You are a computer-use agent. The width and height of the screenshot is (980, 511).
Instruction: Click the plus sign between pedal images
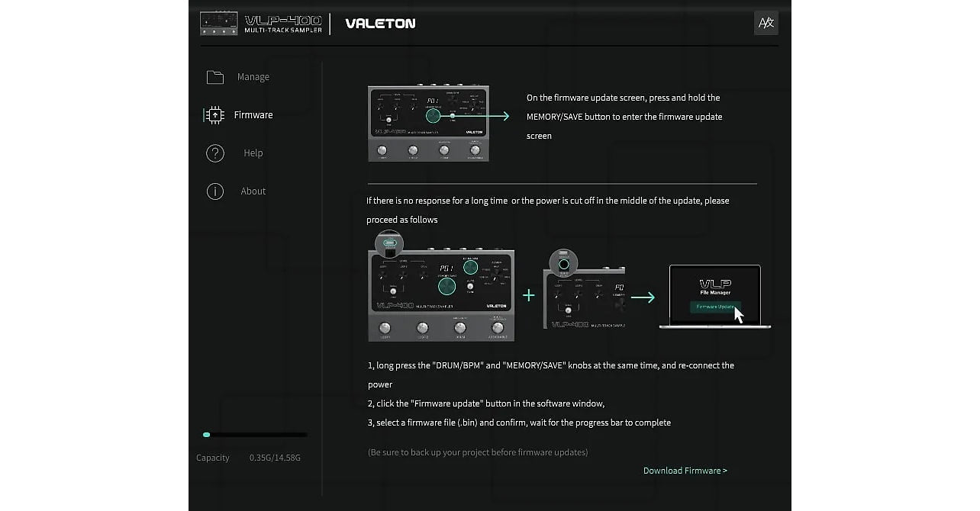tap(528, 295)
